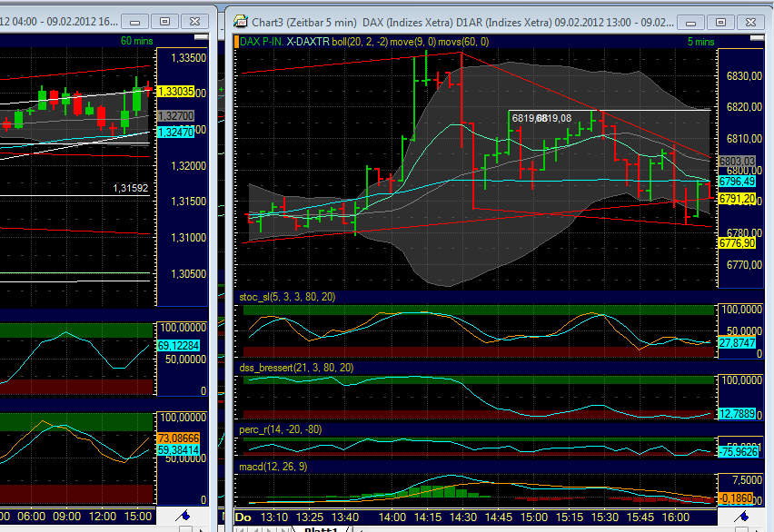
Task: Click the previous-sheet arrow beside Blatt1 tab
Action: [x=255, y=527]
